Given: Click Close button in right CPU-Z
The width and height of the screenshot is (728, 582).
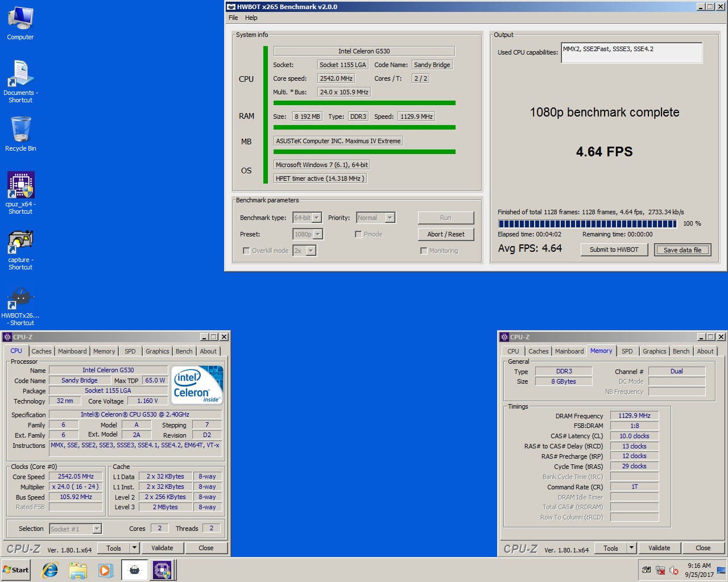Looking at the screenshot, I should (703, 548).
